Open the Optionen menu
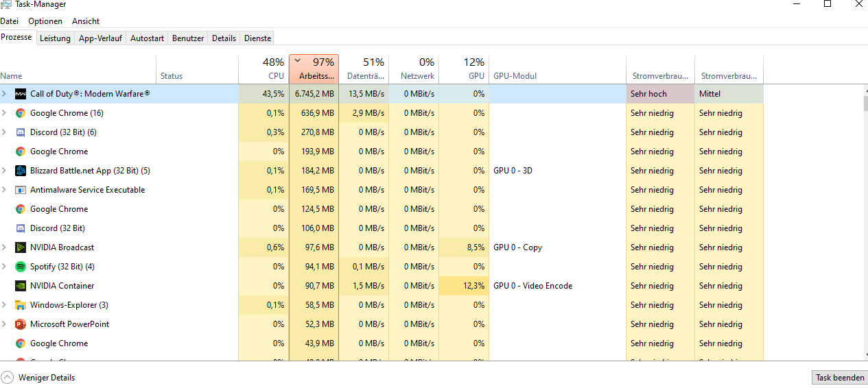 tap(45, 21)
